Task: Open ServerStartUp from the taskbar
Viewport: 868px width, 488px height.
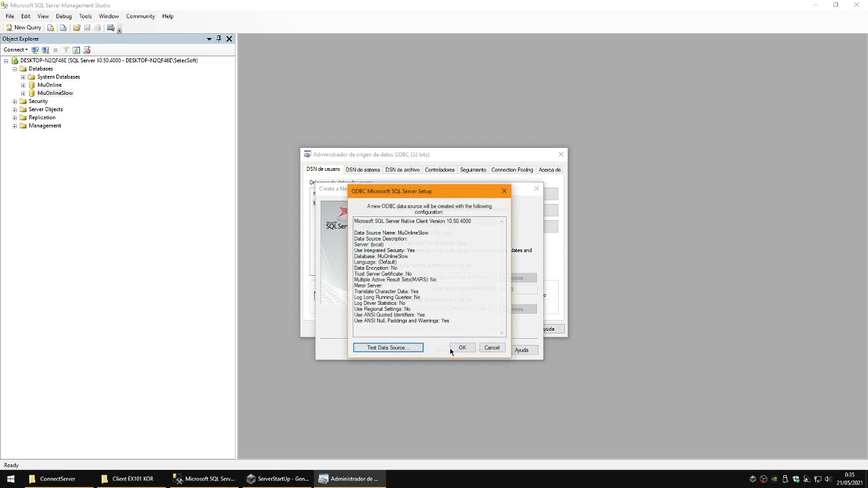Action: [x=278, y=479]
